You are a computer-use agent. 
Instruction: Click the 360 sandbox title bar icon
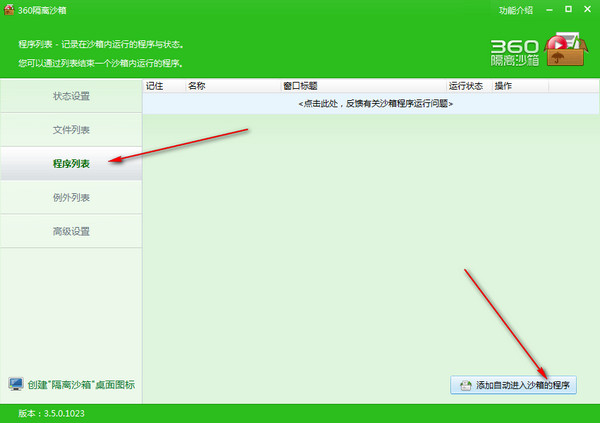(x=9, y=9)
